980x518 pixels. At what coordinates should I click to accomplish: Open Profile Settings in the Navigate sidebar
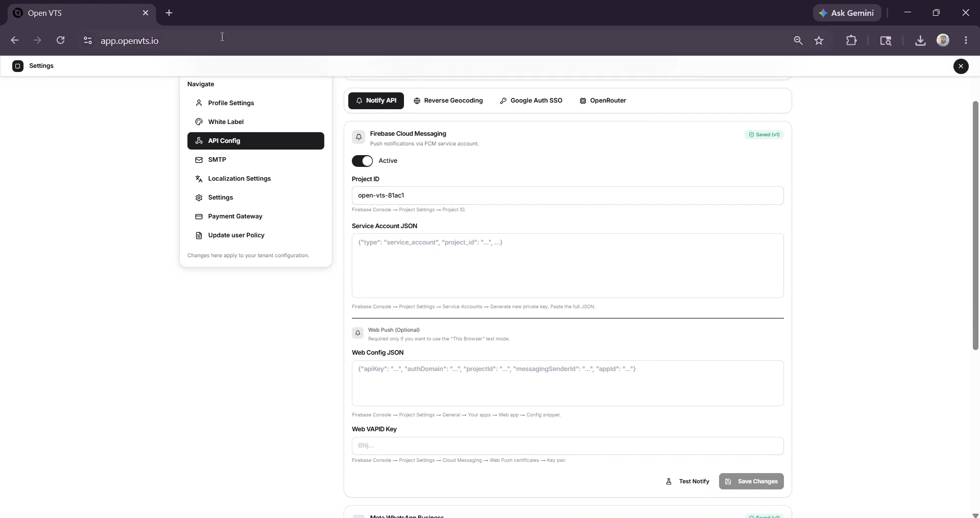255,103
